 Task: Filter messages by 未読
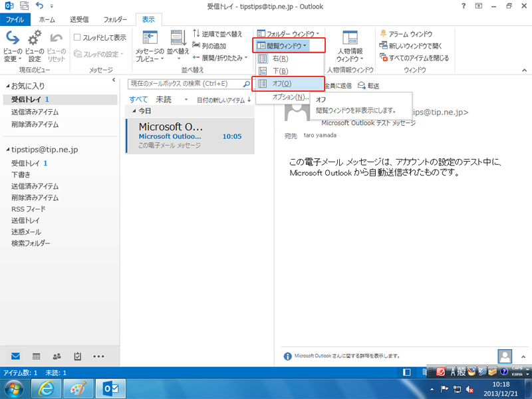coord(164,99)
